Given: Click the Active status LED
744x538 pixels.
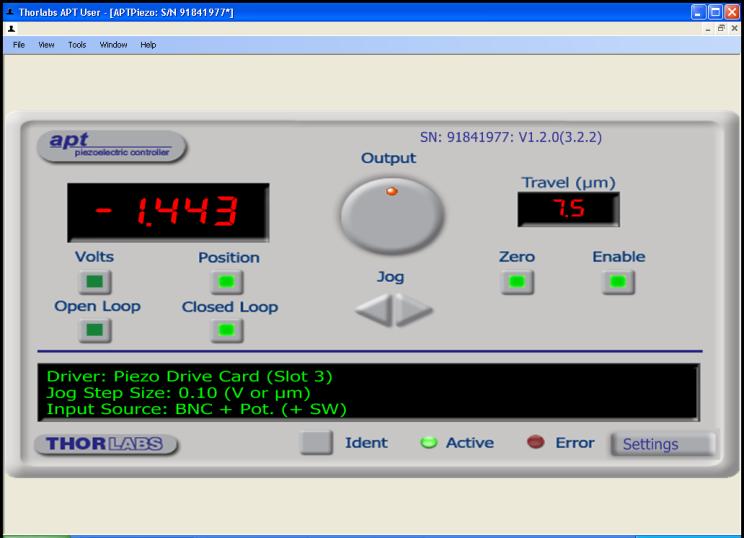Looking at the screenshot, I should click(x=428, y=442).
